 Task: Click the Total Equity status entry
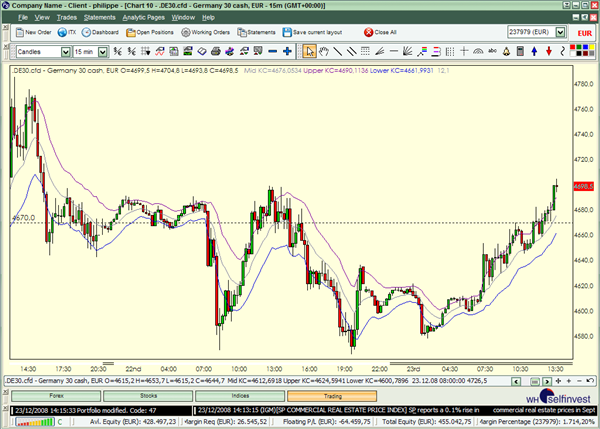coord(427,422)
